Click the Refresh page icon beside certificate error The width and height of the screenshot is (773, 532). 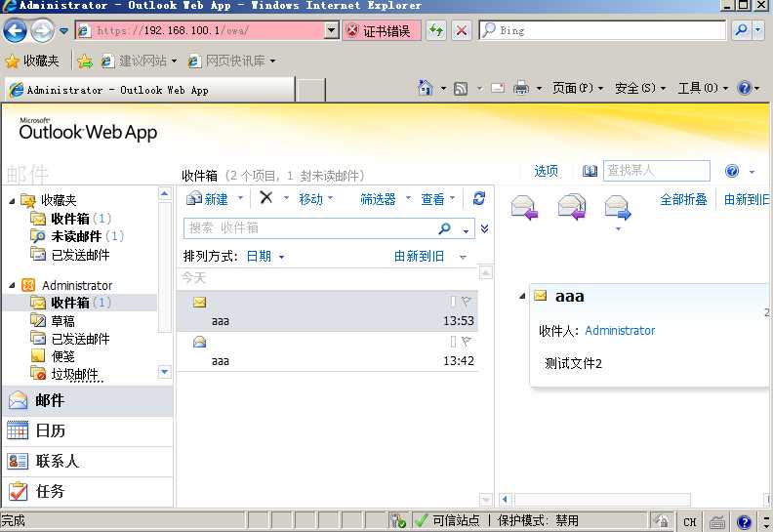[436, 30]
